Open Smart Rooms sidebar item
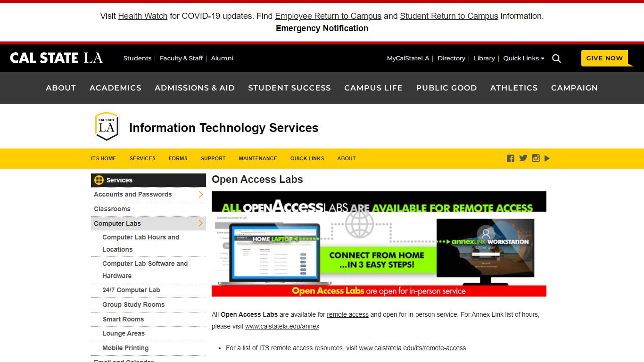The height and width of the screenshot is (362, 644). coord(123,319)
